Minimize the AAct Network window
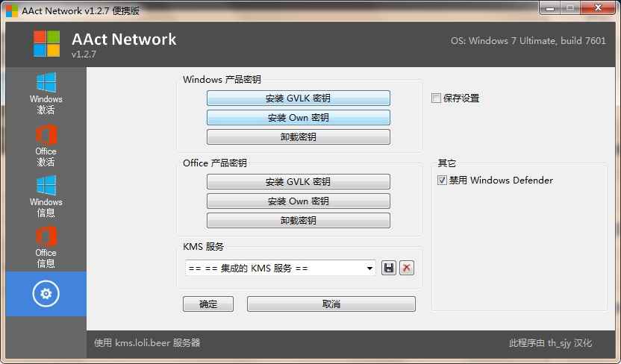This screenshot has width=621, height=364. tap(549, 8)
